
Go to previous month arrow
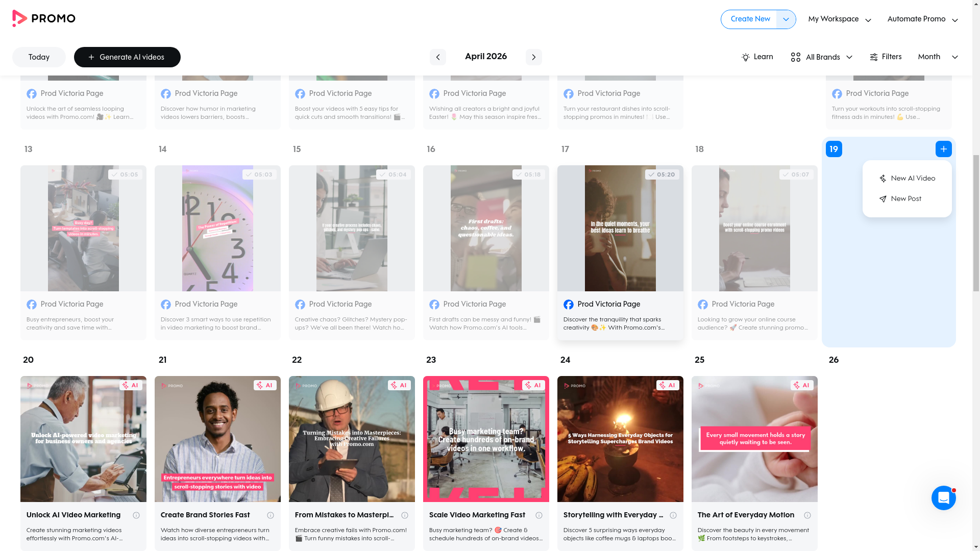pyautogui.click(x=437, y=57)
